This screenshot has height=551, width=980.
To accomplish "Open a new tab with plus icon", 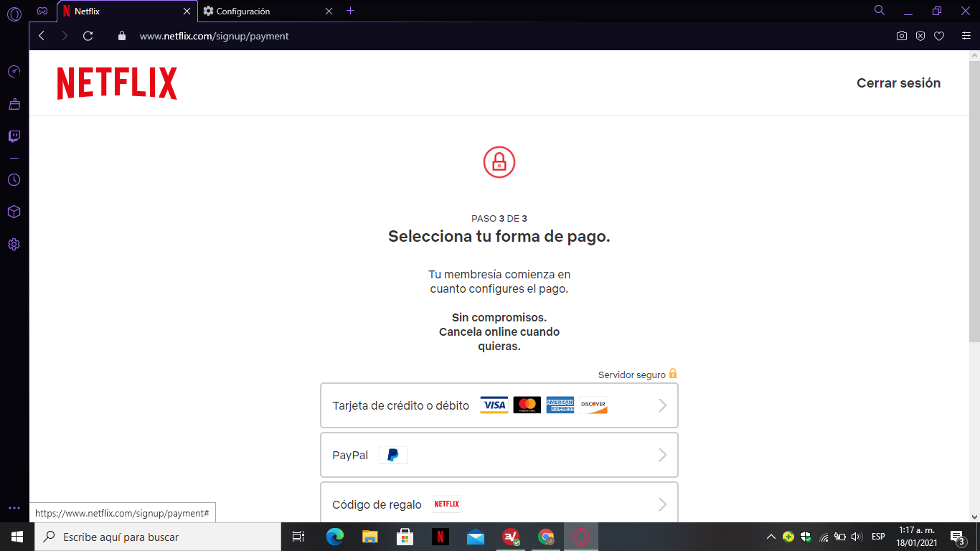I will coord(350,11).
